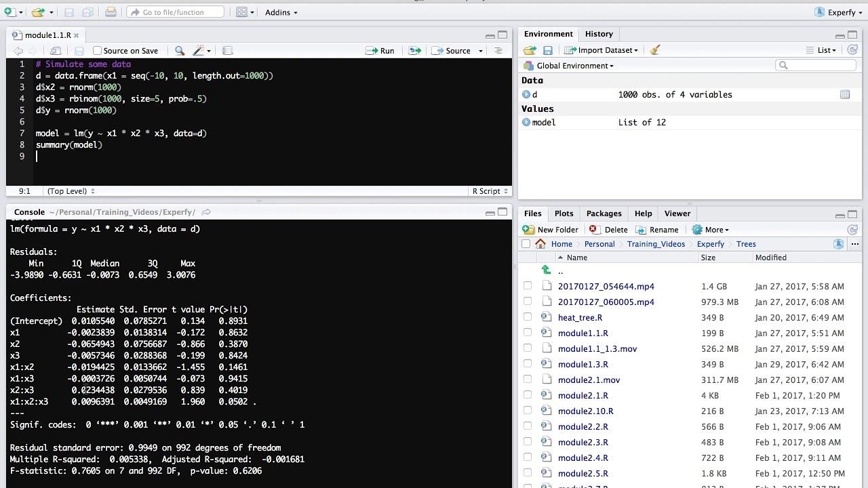This screenshot has height=488, width=868.
Task: Open data viewer grid icon for d
Action: tap(844, 95)
